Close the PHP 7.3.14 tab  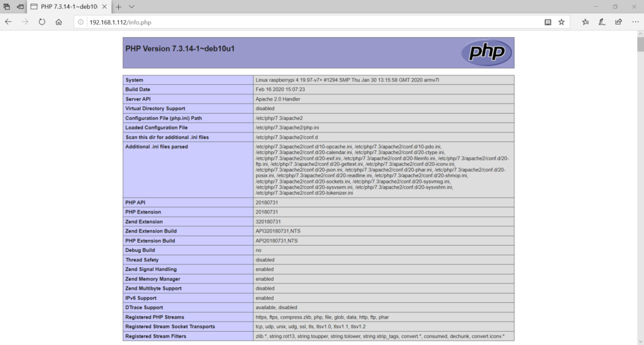pos(104,6)
